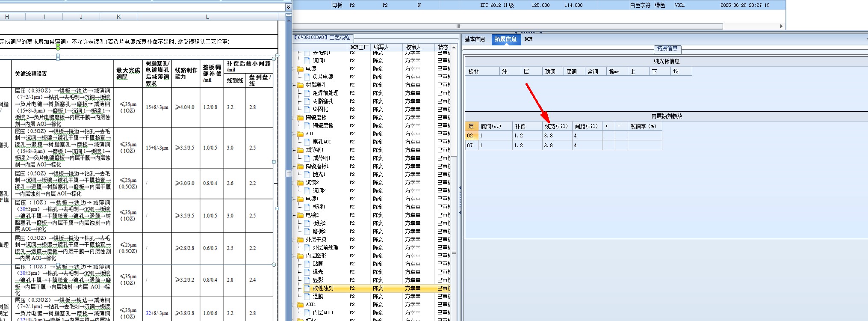Click the 顶铜 column header
The width and height of the screenshot is (868, 321).
tap(553, 71)
